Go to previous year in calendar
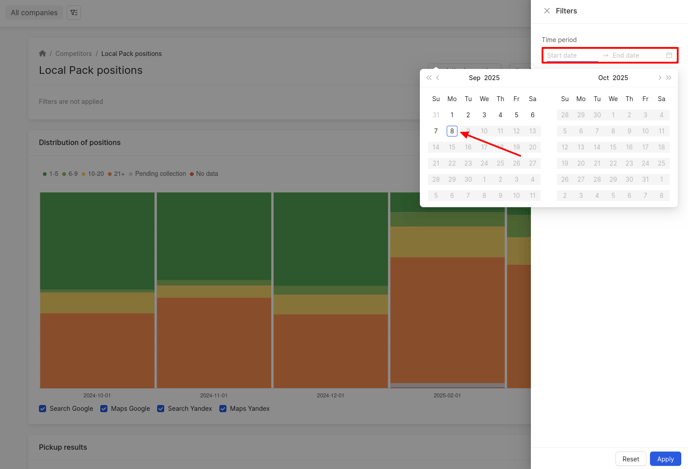 [x=429, y=78]
